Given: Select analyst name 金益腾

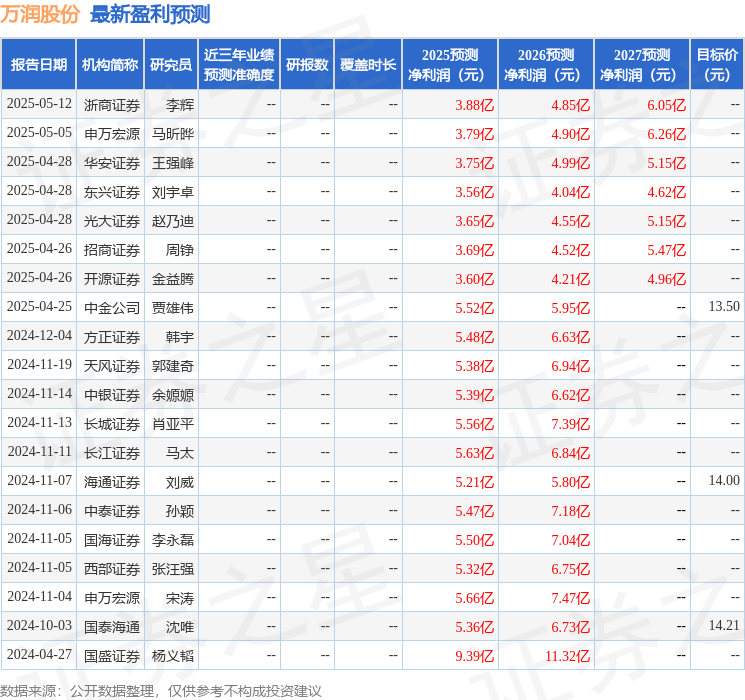Looking at the screenshot, I should point(173,278).
